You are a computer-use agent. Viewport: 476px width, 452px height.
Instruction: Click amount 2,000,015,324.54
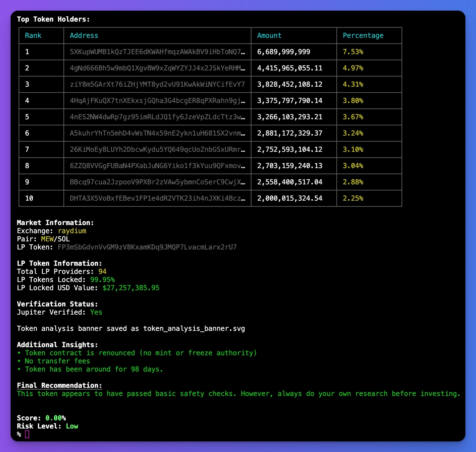click(290, 198)
